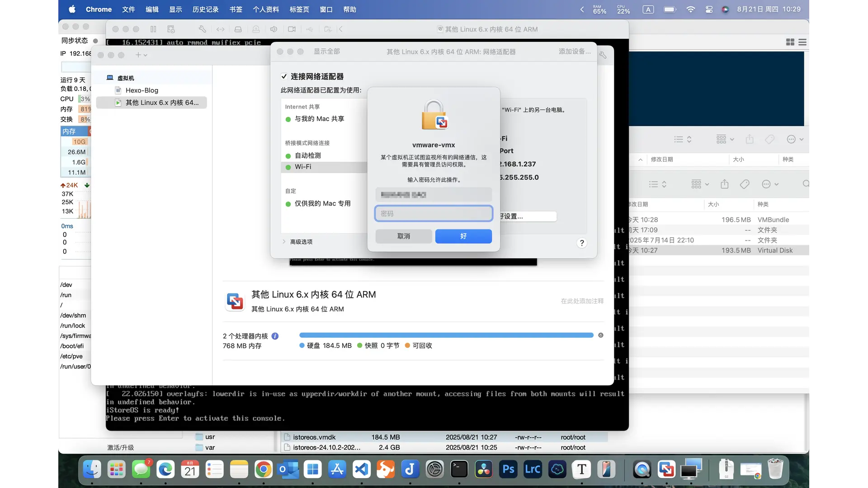
Task: Open the Chrome menu
Action: pos(99,9)
